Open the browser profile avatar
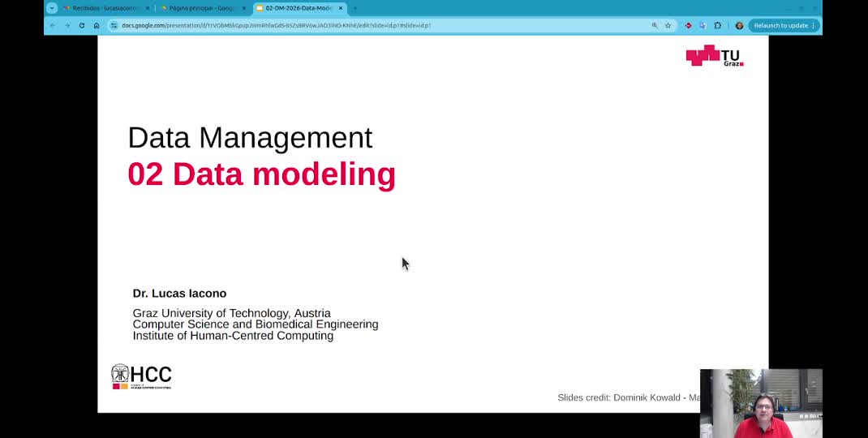Image resolution: width=868 pixels, height=438 pixels. pyautogui.click(x=739, y=25)
